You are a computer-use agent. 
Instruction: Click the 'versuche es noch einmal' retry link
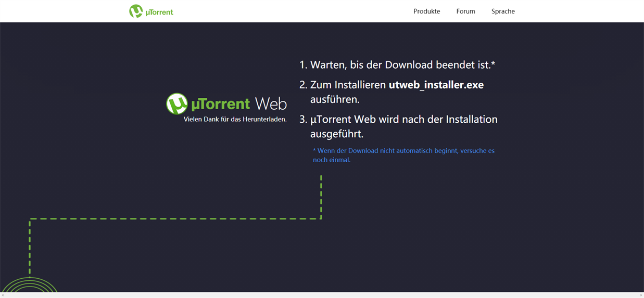403,155
